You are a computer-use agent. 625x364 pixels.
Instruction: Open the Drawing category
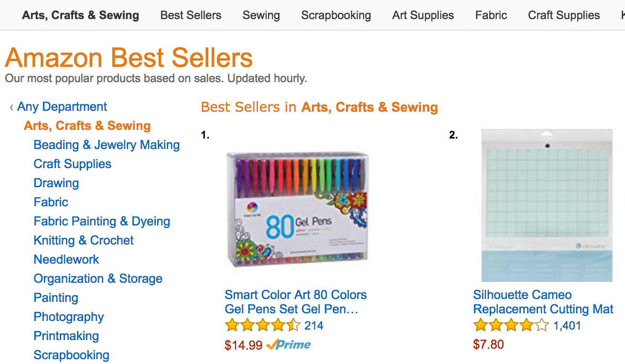click(x=56, y=183)
